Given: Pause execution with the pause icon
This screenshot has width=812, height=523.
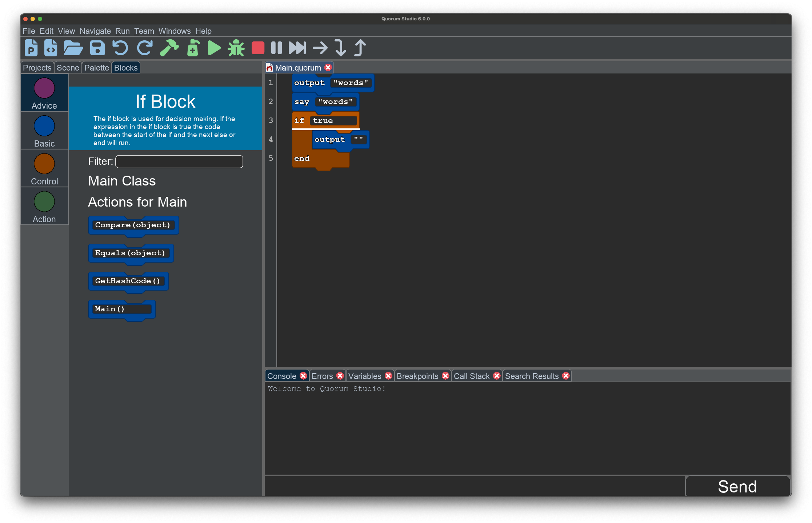Looking at the screenshot, I should tap(276, 48).
